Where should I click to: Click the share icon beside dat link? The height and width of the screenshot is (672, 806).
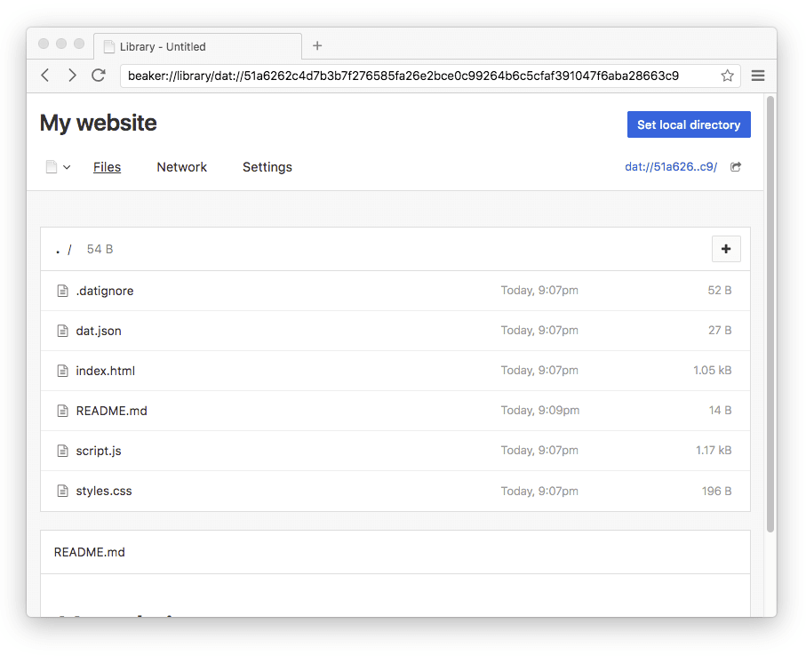pos(736,166)
